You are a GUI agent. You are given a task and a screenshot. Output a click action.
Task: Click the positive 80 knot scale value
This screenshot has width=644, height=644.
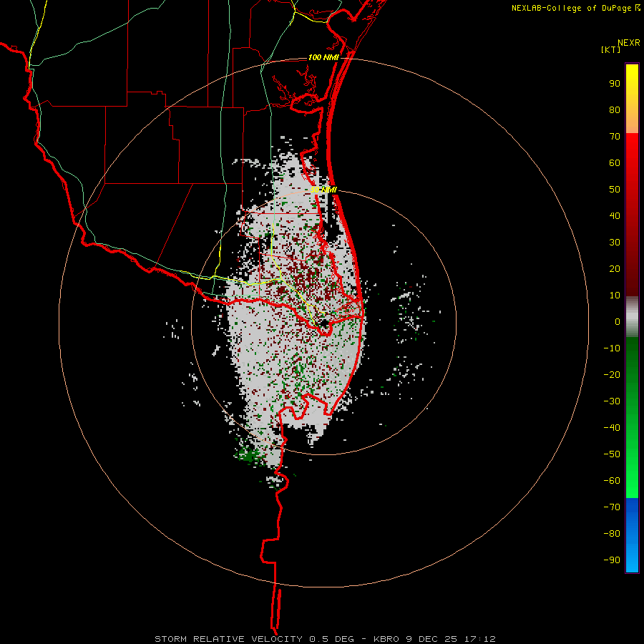(615, 109)
